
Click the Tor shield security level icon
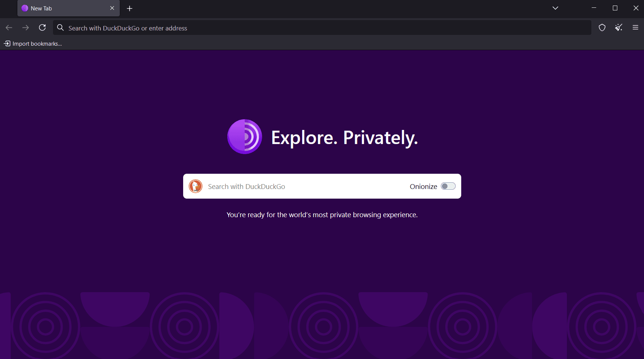[602, 27]
